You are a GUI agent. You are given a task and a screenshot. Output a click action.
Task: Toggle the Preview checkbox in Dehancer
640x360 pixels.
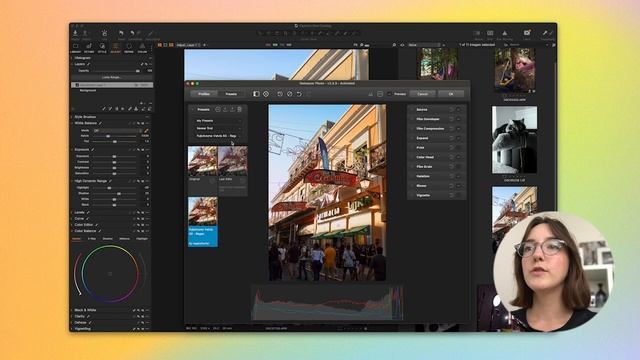389,94
